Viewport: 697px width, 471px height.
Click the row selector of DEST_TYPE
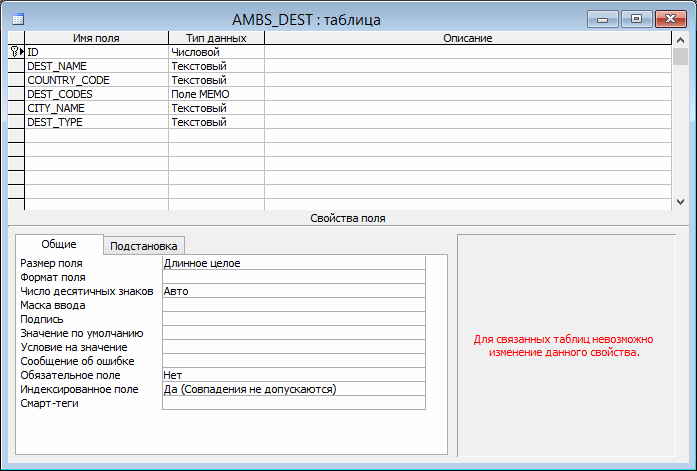[16, 122]
